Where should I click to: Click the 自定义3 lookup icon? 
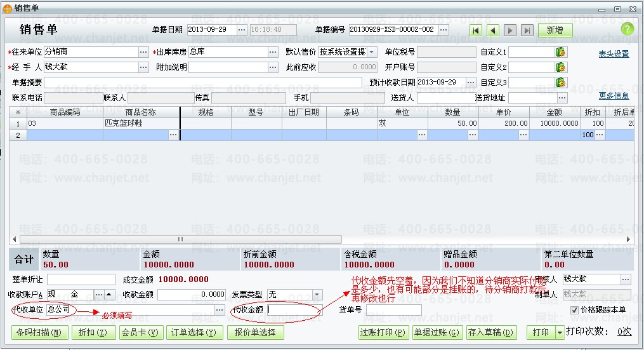tap(561, 83)
